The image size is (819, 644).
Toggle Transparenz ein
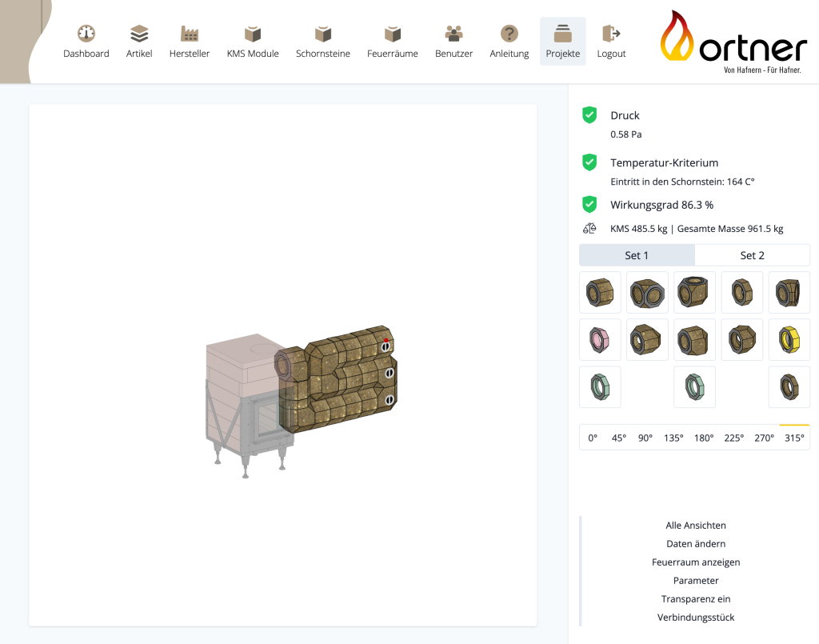point(696,599)
